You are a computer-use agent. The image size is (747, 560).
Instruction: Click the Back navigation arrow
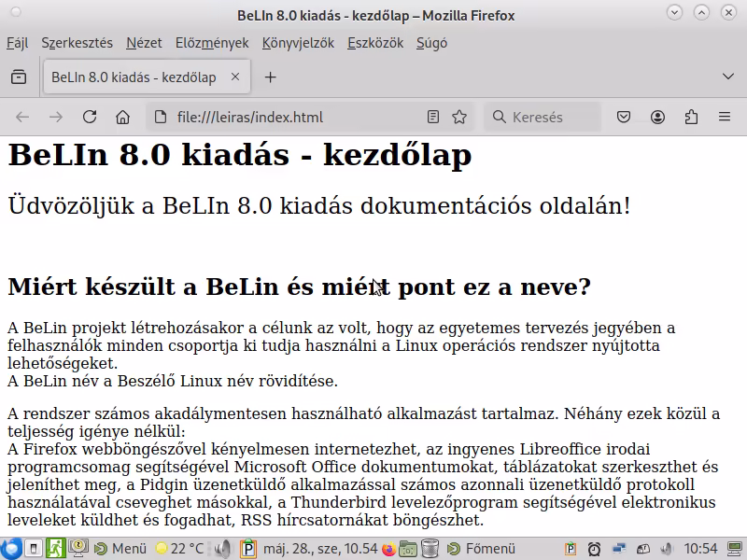(22, 117)
